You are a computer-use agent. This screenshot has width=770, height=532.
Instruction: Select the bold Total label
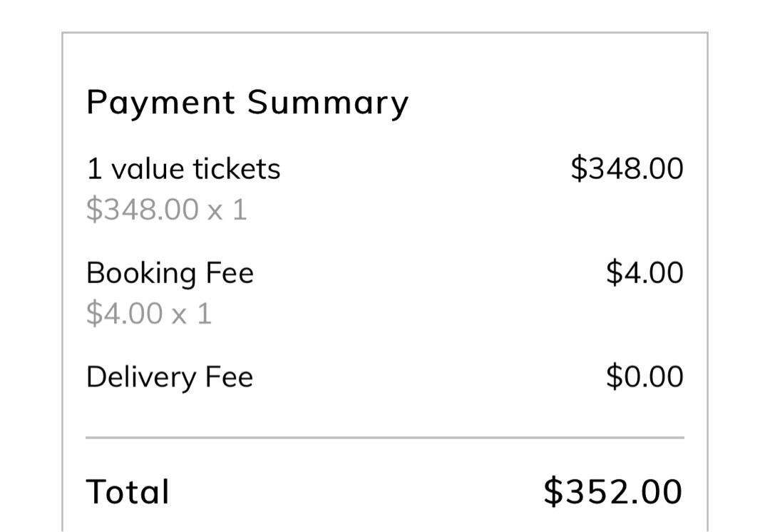pos(128,492)
